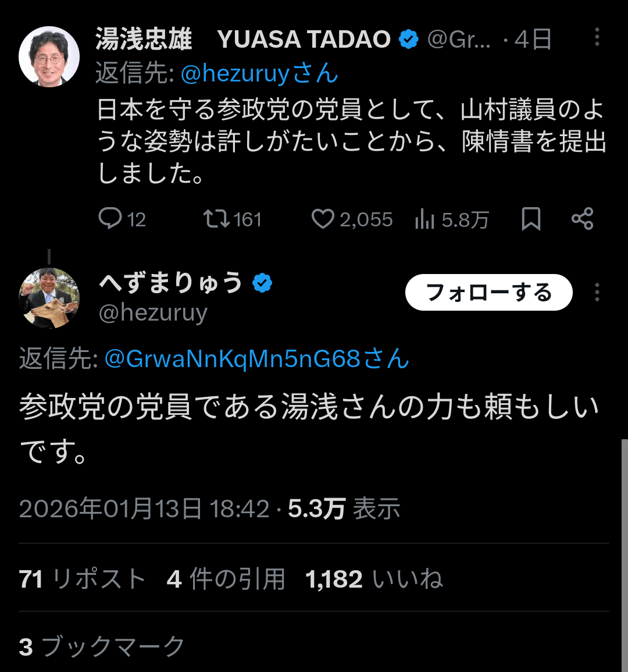Open more options for Yuasa Tadao's tweet
Screen dimensions: 628x672
[597, 37]
